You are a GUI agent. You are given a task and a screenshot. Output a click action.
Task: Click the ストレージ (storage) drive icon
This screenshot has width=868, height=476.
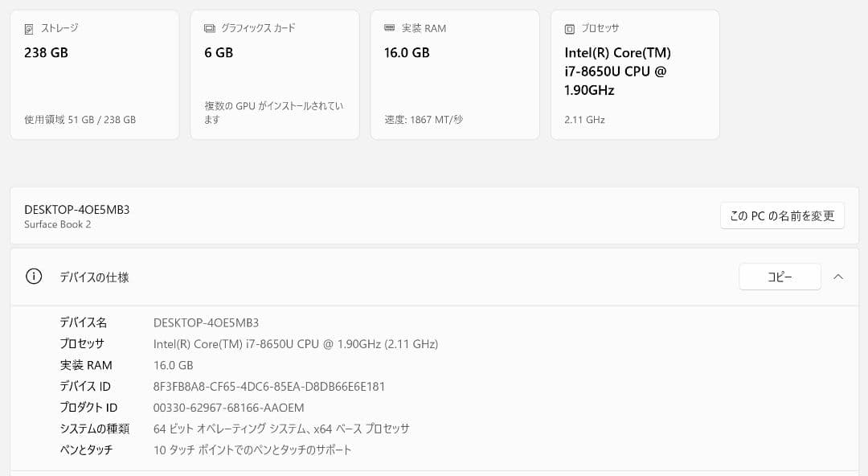(x=27, y=27)
